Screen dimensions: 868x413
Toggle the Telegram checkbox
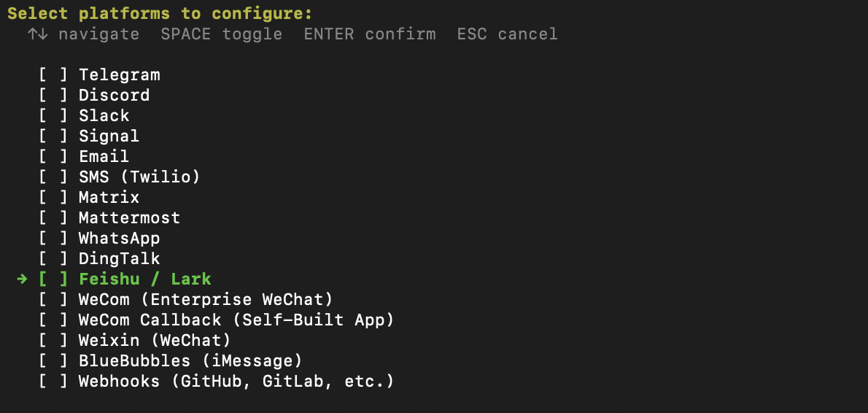tap(53, 75)
